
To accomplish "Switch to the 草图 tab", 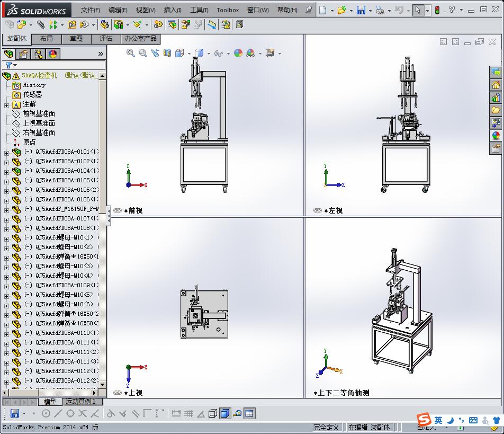I will pos(76,39).
